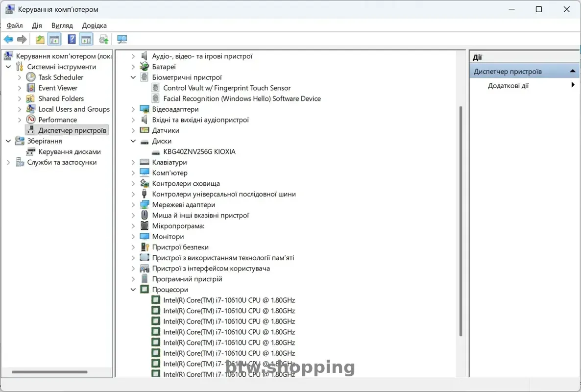Open the Файл menu
This screenshot has height=392, width=581.
pos(15,25)
